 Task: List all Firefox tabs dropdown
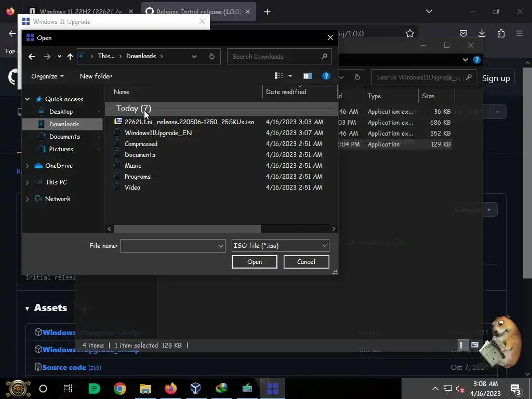pos(429,11)
